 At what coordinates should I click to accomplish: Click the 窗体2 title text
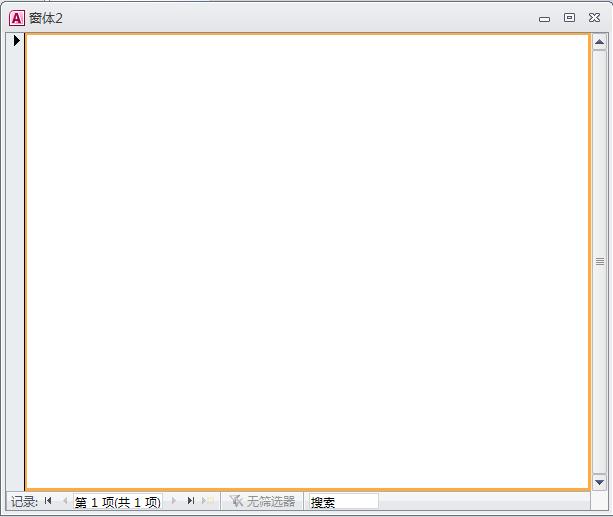click(46, 18)
